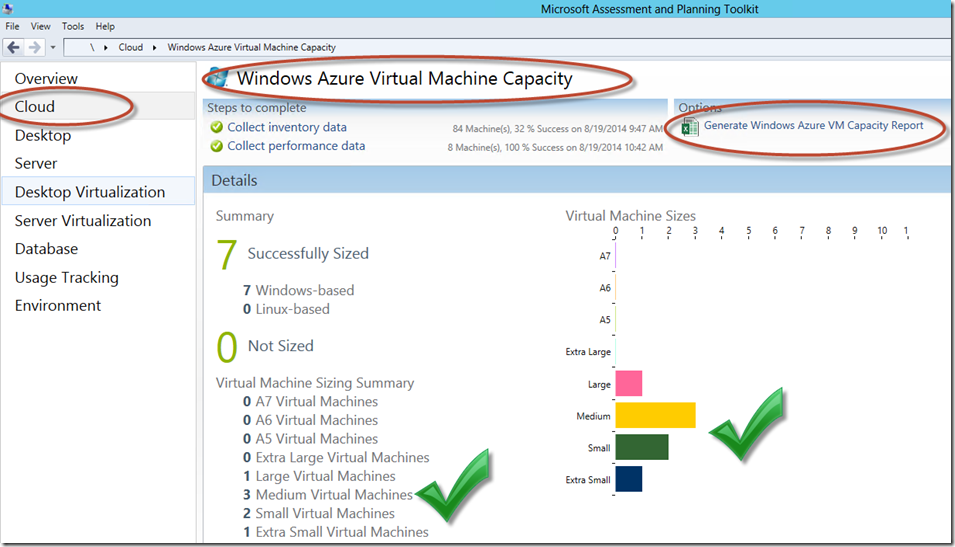The height and width of the screenshot is (547, 955).
Task: Click Collect inventory data link
Action: (x=287, y=127)
